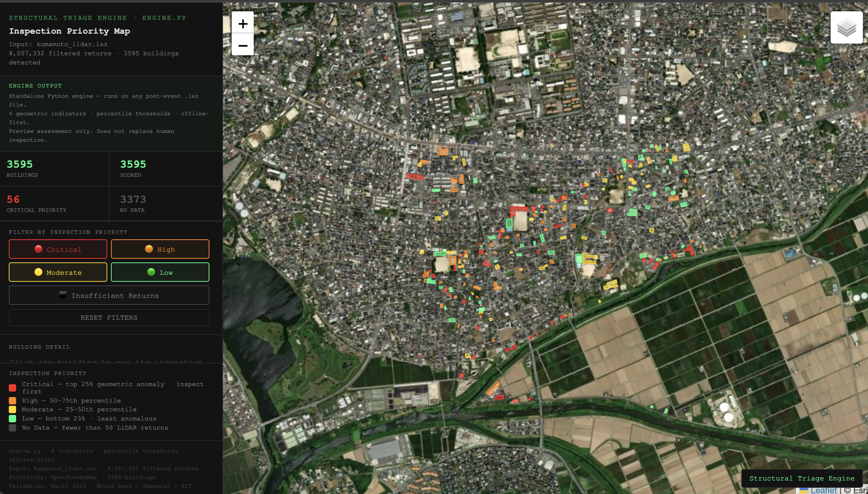The image size is (868, 494).
Task: Click the yellow Moderate legend swatch
Action: [12, 409]
